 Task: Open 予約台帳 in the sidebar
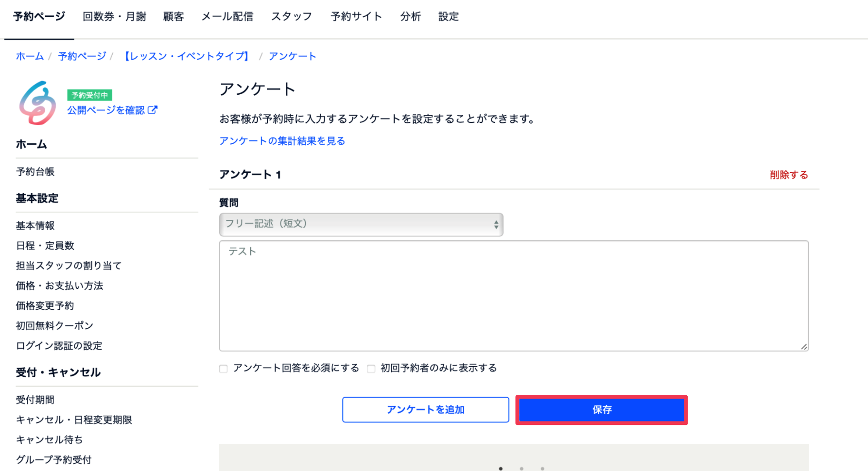click(35, 172)
